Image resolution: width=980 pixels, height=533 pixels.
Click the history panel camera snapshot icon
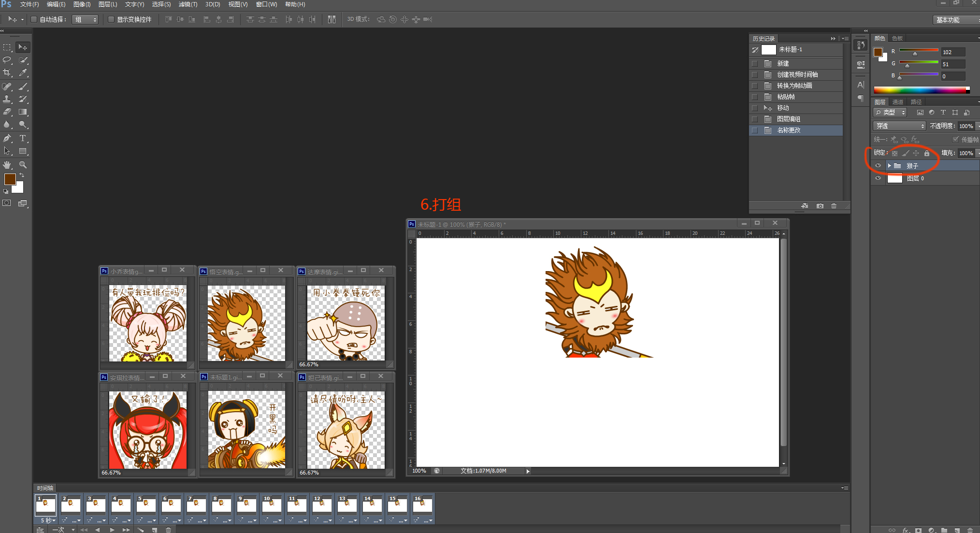[x=820, y=206]
